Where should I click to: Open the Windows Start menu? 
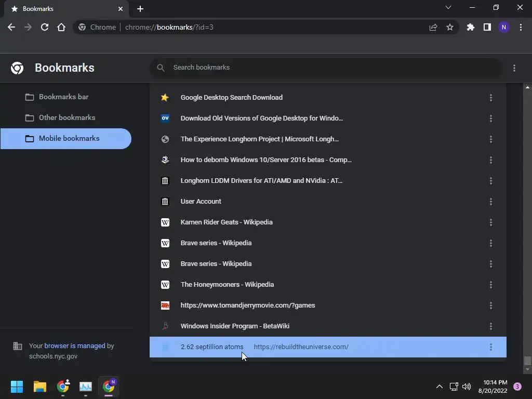coord(17,387)
